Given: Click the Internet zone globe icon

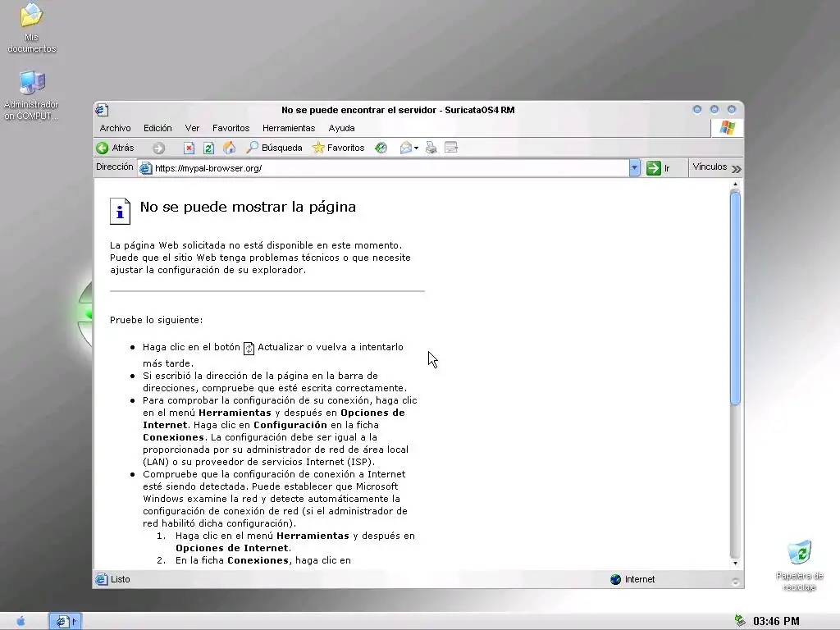Looking at the screenshot, I should tap(615, 579).
